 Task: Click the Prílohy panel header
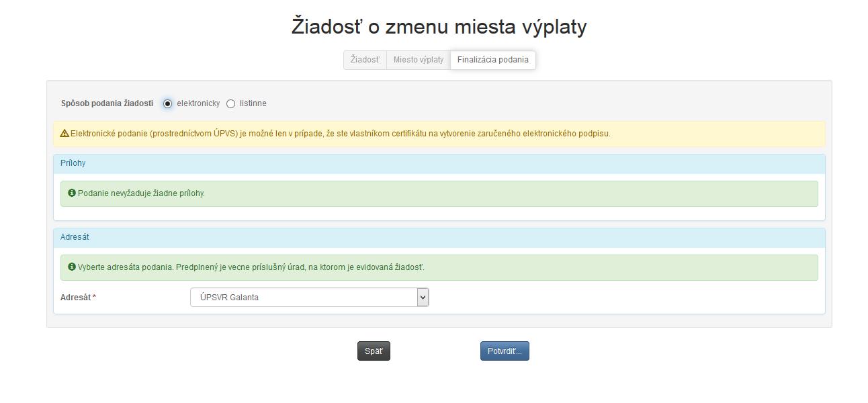439,164
